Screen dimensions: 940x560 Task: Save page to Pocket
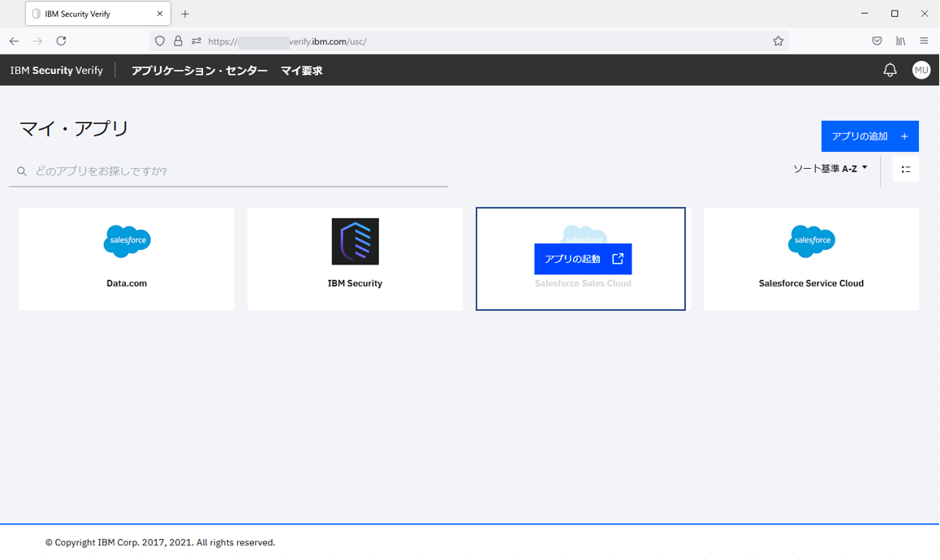tap(877, 41)
